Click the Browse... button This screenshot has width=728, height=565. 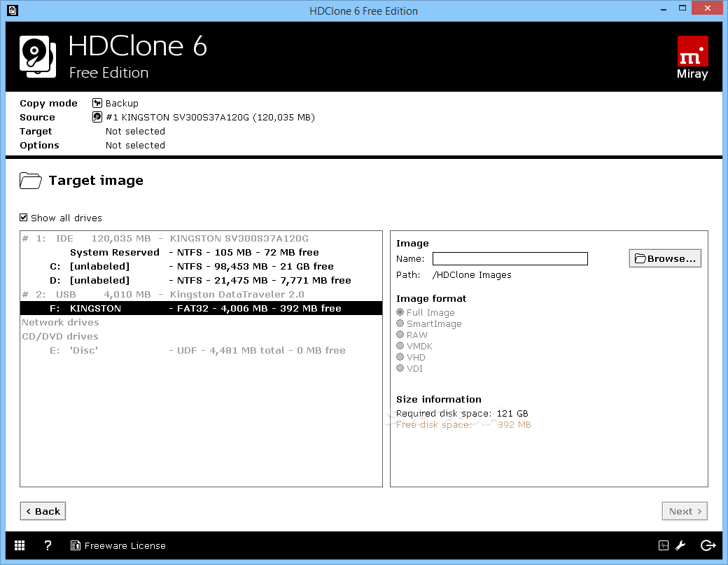665,258
